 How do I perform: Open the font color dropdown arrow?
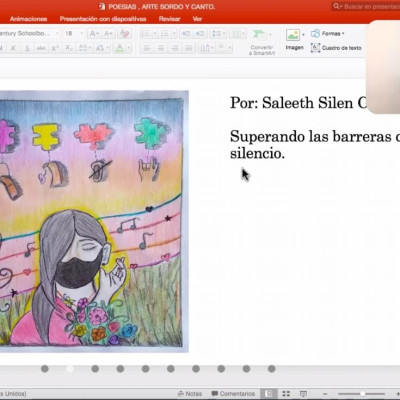click(129, 48)
